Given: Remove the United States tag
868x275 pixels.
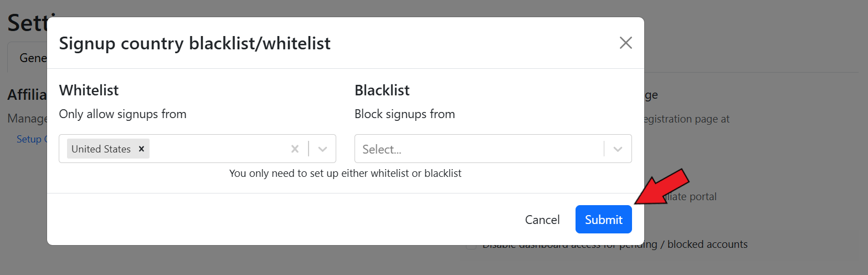Looking at the screenshot, I should 141,149.
